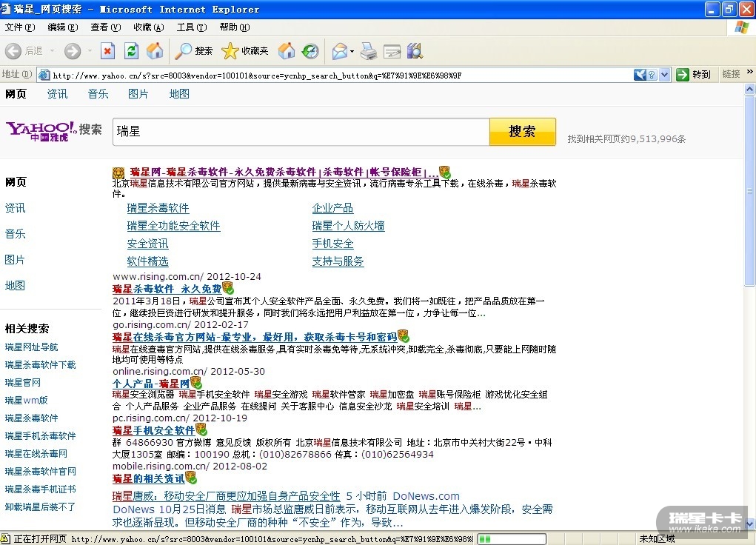This screenshot has width=756, height=545.
Task: Expand the Links (链接) toolbar chevron
Action: [750, 72]
